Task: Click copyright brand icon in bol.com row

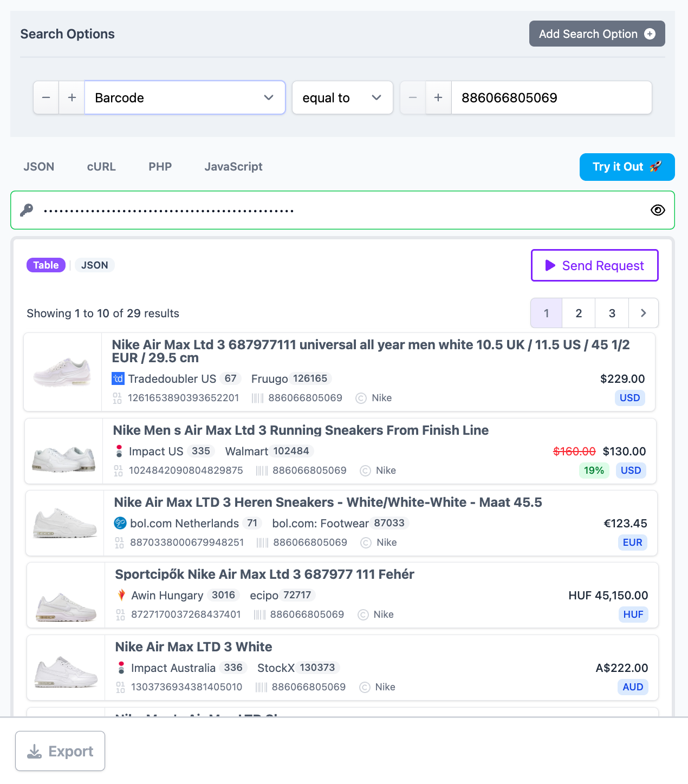Action: pyautogui.click(x=366, y=543)
